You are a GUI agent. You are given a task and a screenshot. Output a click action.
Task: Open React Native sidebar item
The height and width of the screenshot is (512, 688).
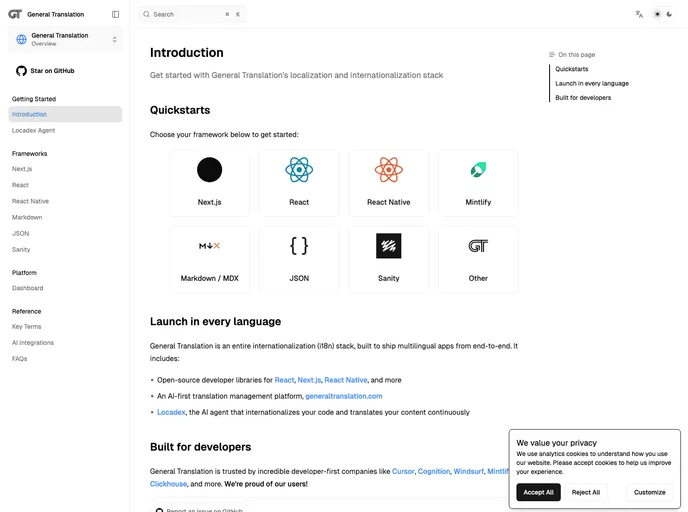pos(30,201)
